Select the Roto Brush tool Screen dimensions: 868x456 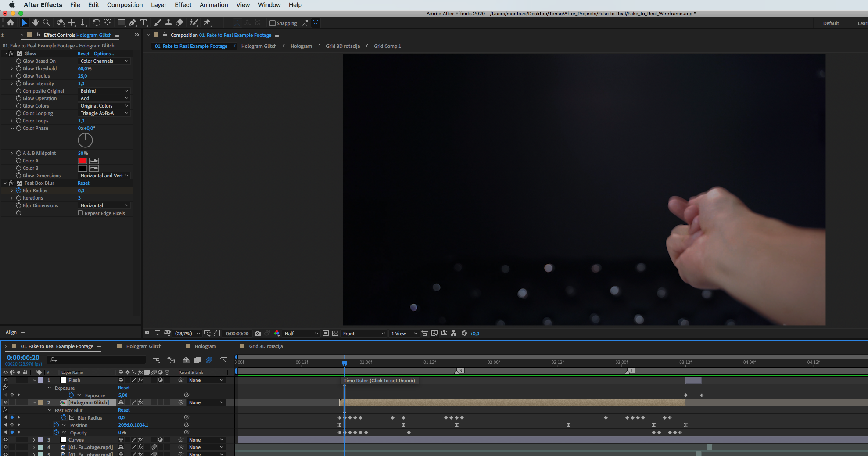click(194, 23)
